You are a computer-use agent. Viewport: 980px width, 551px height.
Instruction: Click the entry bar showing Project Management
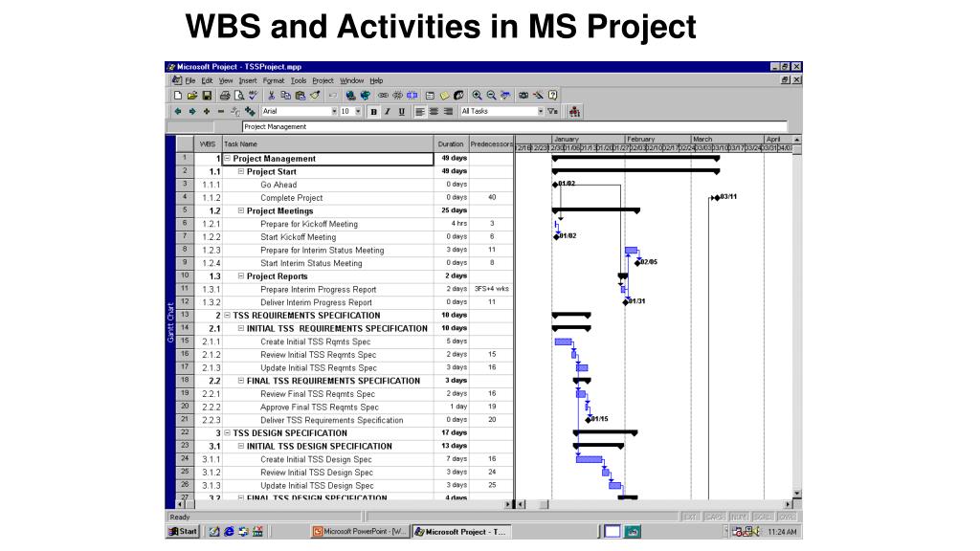click(x=514, y=127)
